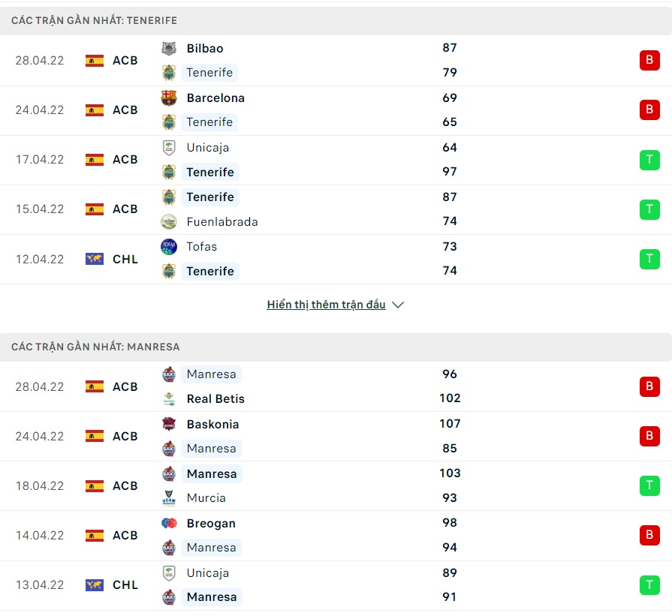Click the red B badge for Bilbao match
The height and width of the screenshot is (616, 672).
tap(649, 61)
